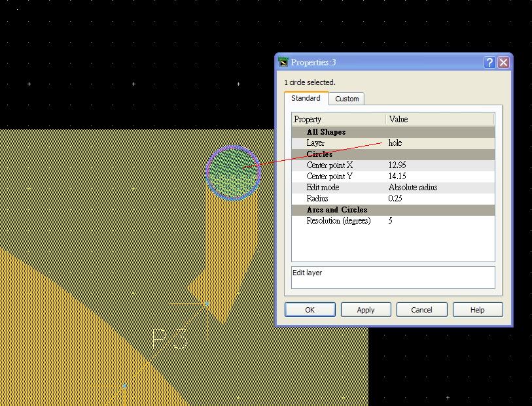The width and height of the screenshot is (532, 406).
Task: Switch to the Custom tab
Action: point(346,99)
